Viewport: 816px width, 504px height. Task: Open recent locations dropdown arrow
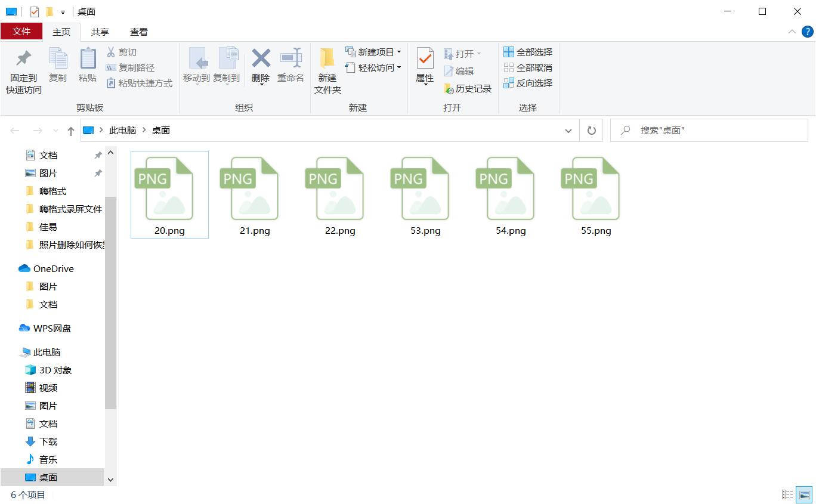pos(55,131)
